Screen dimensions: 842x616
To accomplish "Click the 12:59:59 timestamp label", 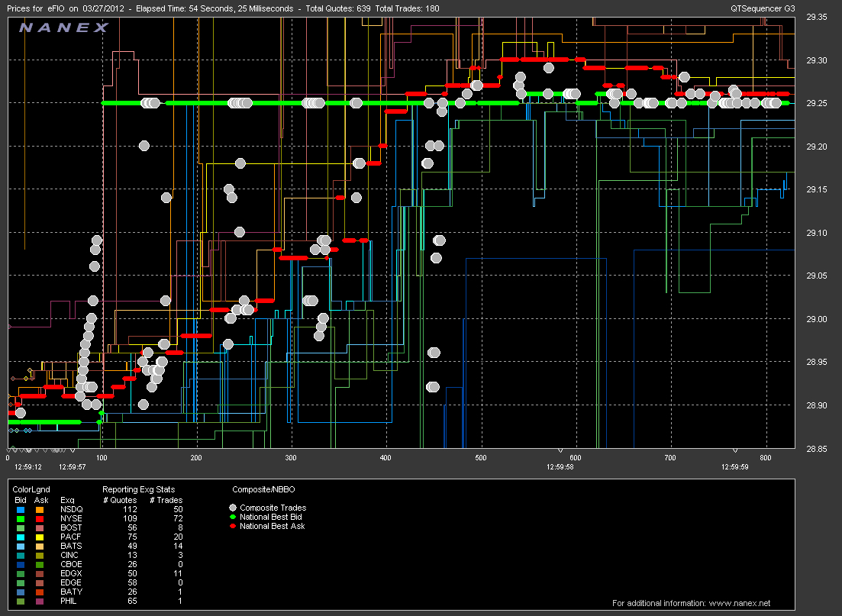I will coord(734,467).
